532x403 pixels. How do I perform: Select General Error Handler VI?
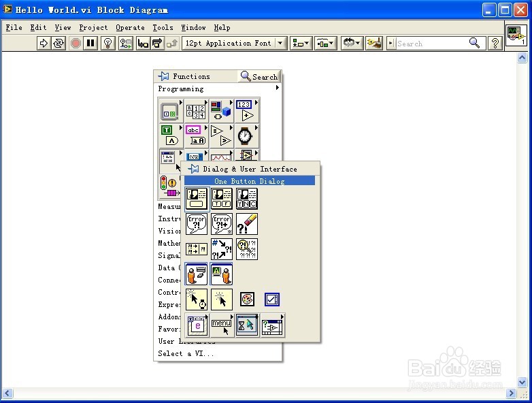coord(222,224)
